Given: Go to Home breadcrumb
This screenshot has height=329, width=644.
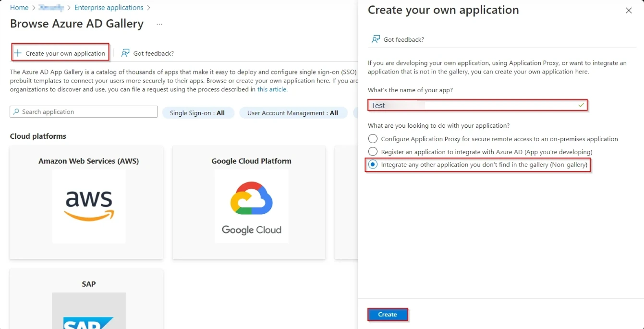Looking at the screenshot, I should point(19,8).
